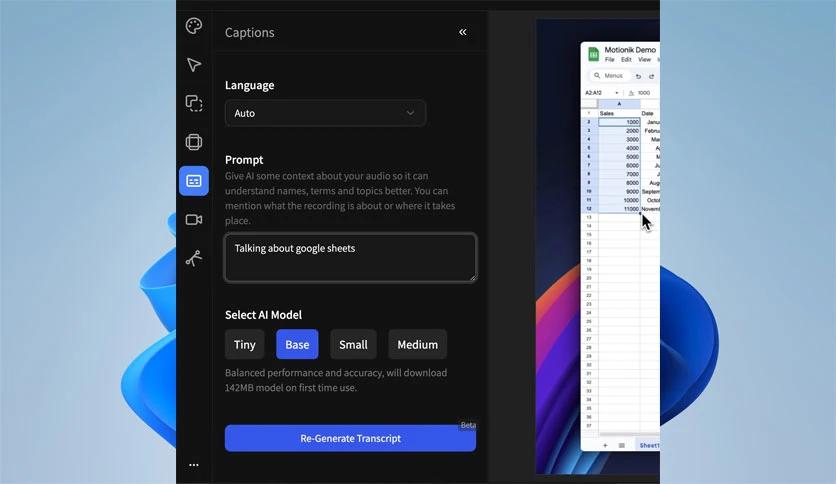
Task: Select column A header in Sheets
Action: tap(619, 104)
